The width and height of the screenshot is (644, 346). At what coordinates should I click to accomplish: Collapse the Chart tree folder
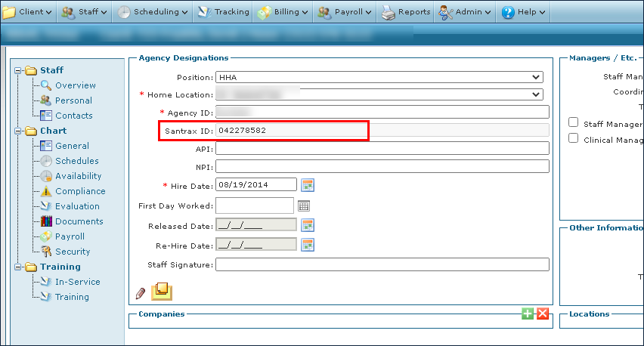coord(18,131)
